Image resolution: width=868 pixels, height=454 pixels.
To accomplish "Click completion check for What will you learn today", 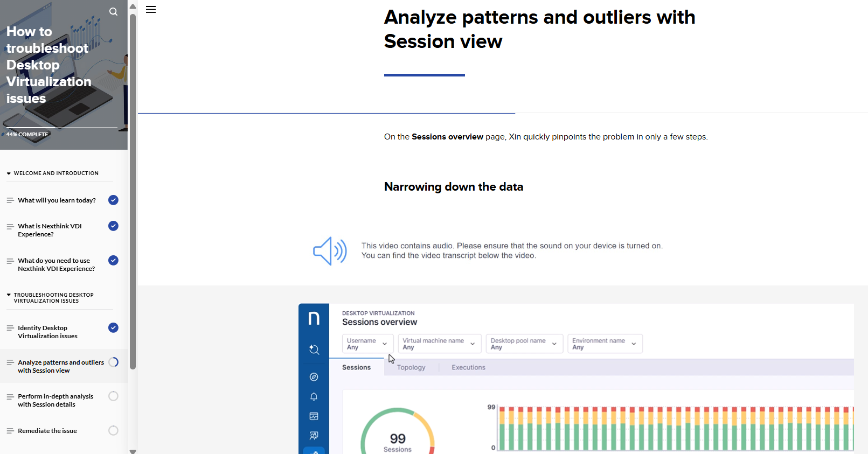I will click(x=113, y=200).
